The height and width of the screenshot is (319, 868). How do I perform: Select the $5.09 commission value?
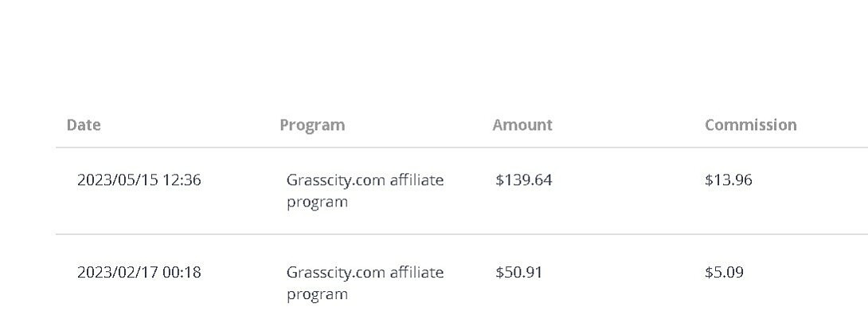click(x=724, y=273)
